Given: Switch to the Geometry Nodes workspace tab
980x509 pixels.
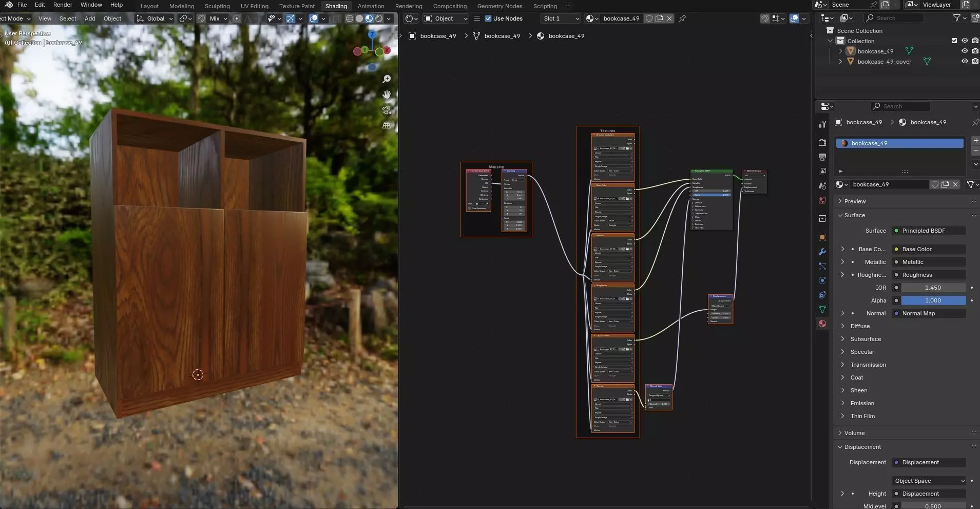Looking at the screenshot, I should (499, 6).
